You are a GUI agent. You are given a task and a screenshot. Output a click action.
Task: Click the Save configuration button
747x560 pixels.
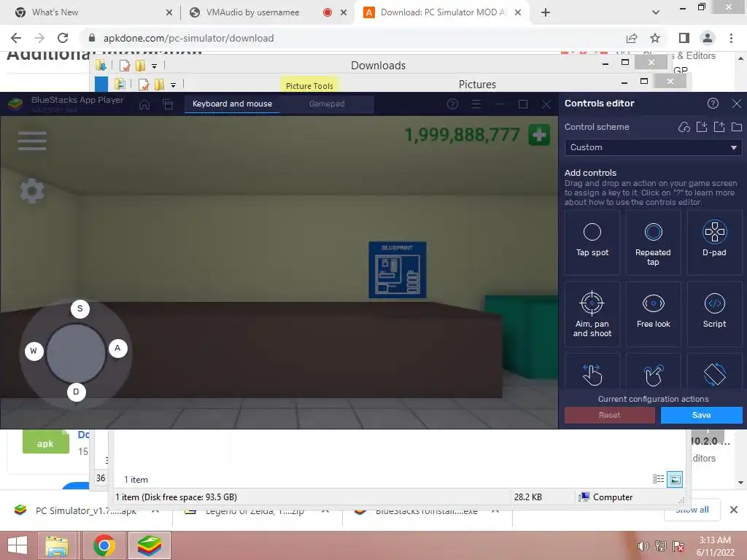tap(701, 415)
